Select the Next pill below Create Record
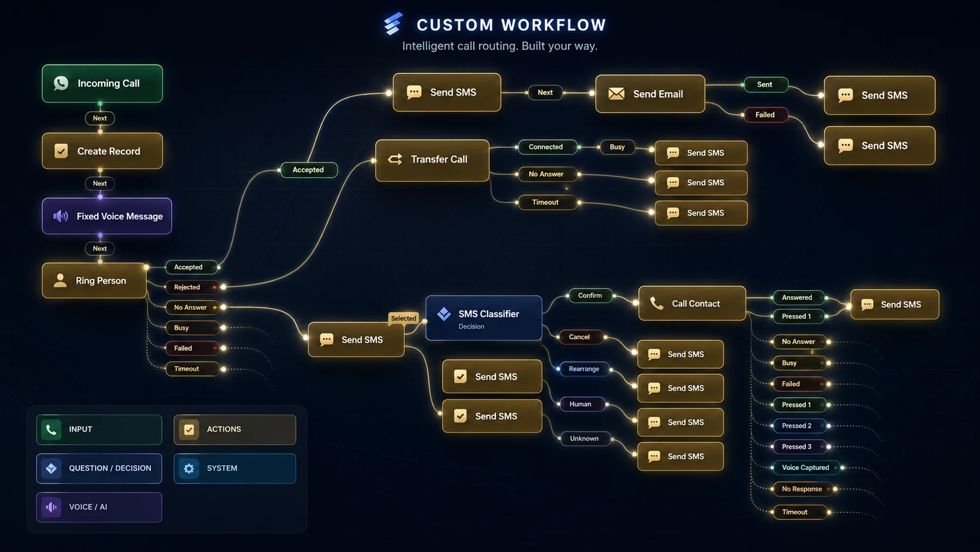 [x=100, y=184]
